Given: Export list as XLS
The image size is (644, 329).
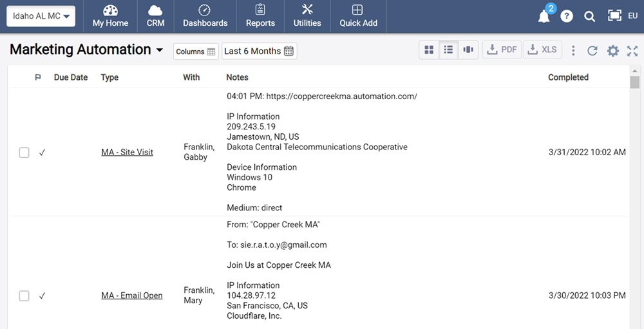Looking at the screenshot, I should (x=542, y=50).
